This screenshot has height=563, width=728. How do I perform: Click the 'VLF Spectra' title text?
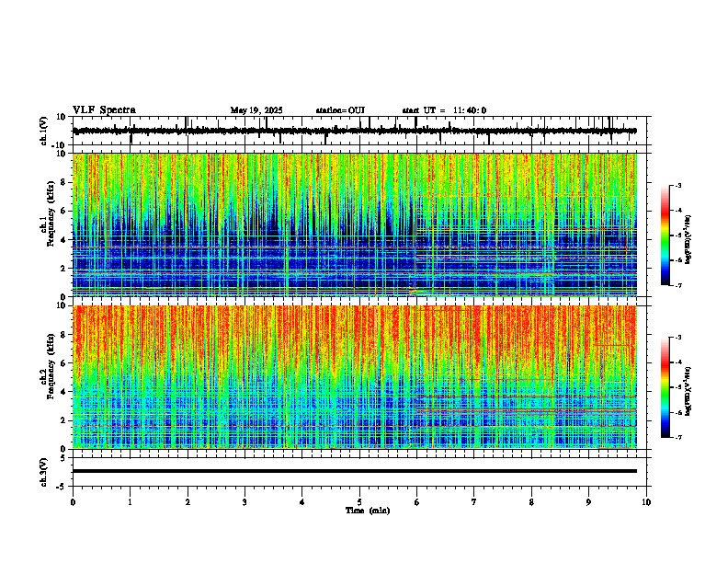click(104, 110)
